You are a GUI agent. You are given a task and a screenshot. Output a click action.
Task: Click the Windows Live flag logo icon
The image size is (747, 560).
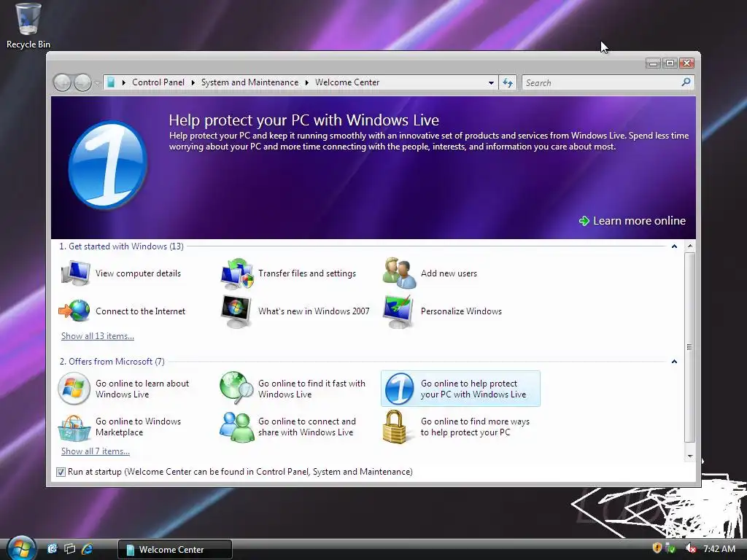pyautogui.click(x=74, y=389)
